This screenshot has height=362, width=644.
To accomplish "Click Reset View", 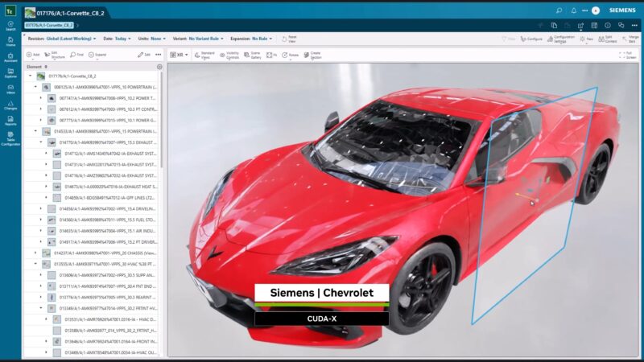I will (x=289, y=39).
